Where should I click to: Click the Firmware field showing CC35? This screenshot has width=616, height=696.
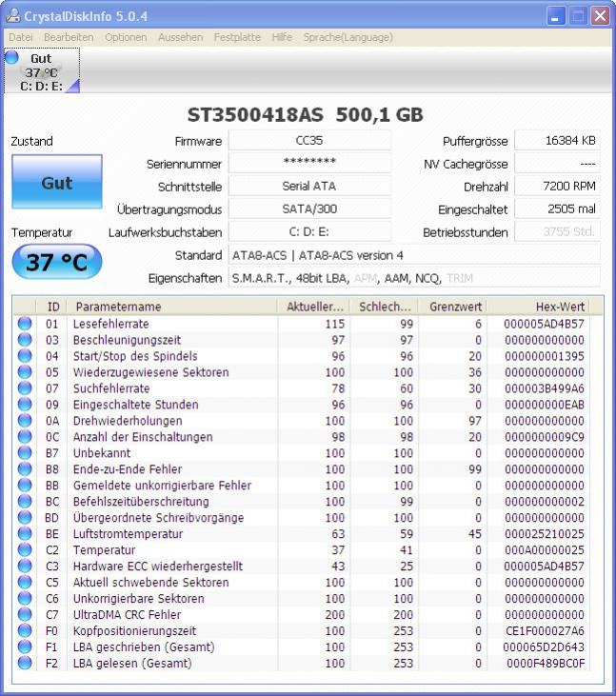pyautogui.click(x=309, y=141)
